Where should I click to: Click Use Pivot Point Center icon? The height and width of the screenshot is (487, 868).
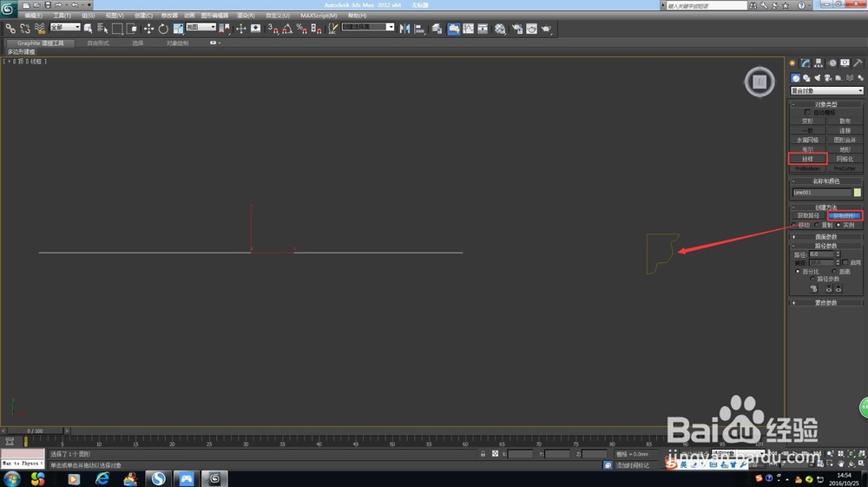pyautogui.click(x=224, y=29)
